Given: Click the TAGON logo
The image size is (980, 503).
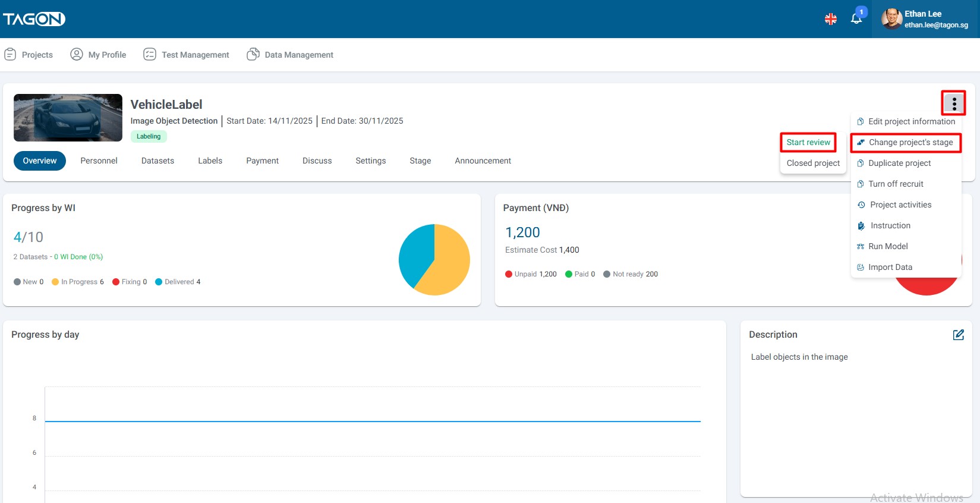Looking at the screenshot, I should pos(34,19).
